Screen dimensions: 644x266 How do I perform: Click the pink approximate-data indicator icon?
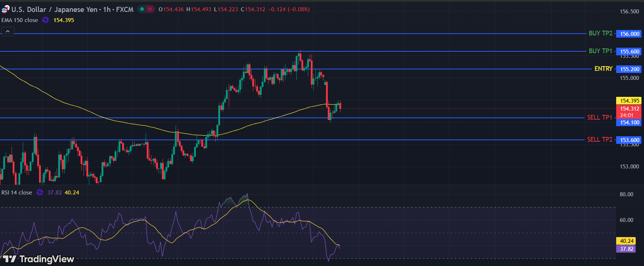(150, 9)
